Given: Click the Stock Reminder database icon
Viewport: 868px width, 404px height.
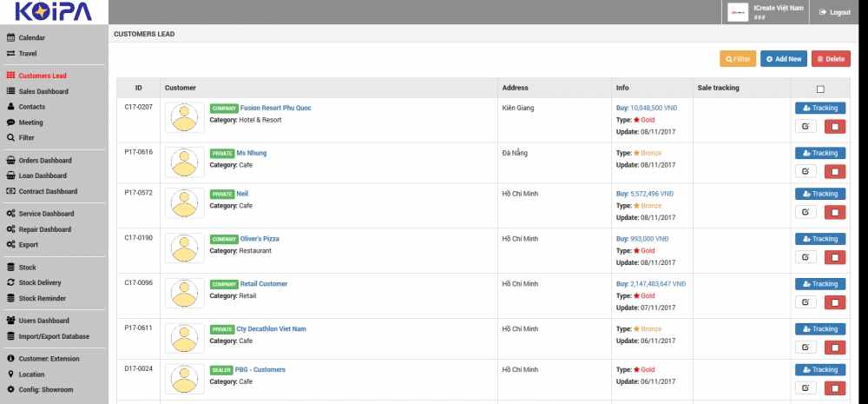Looking at the screenshot, I should 10,298.
